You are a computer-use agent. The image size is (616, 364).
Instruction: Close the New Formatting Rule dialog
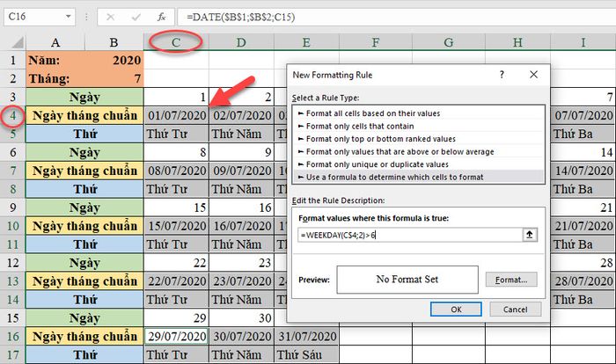533,75
